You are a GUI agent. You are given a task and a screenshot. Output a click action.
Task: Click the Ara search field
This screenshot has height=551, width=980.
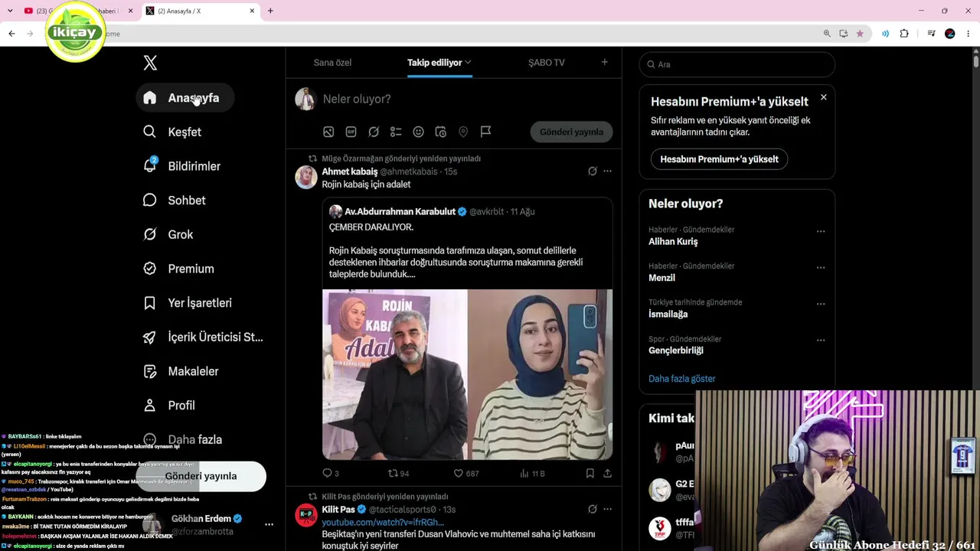tap(737, 64)
